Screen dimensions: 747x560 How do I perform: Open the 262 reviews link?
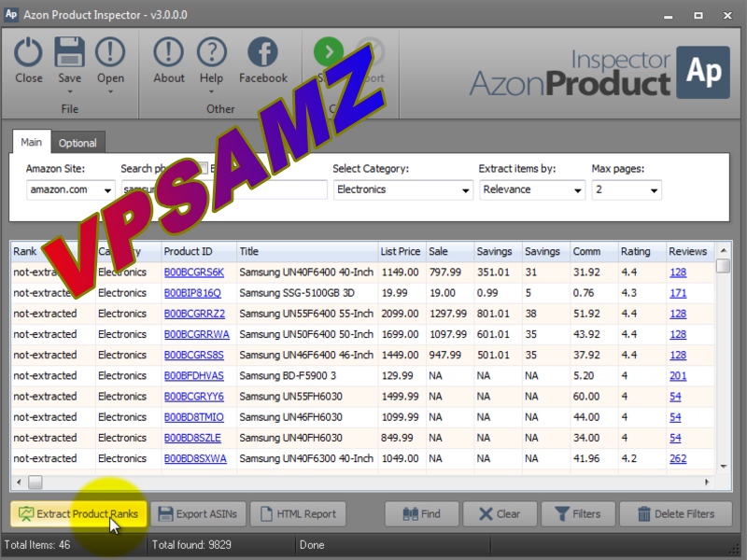tap(678, 458)
